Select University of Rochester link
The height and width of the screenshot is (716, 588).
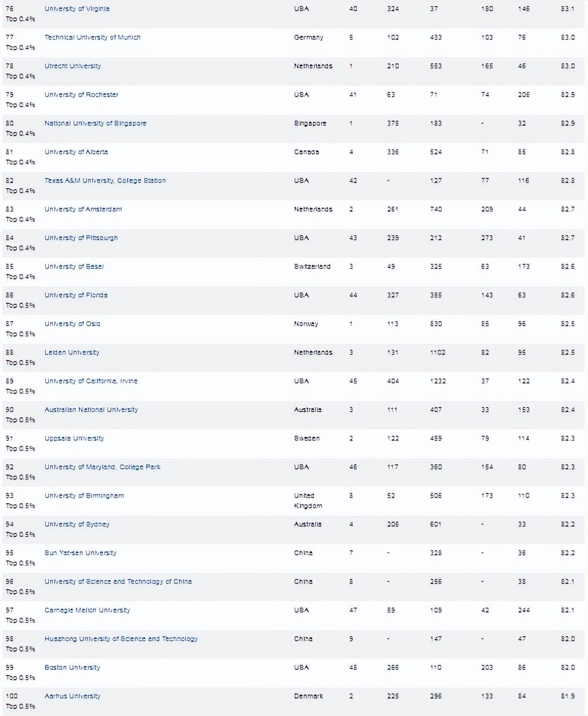click(81, 95)
